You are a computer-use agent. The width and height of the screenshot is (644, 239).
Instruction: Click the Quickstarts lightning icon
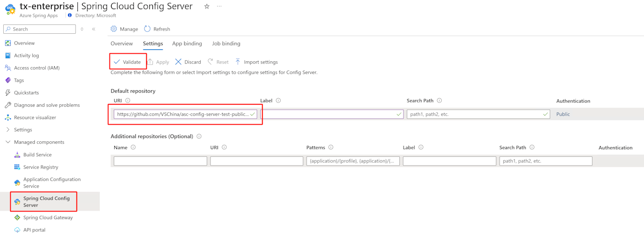pyautogui.click(x=8, y=92)
